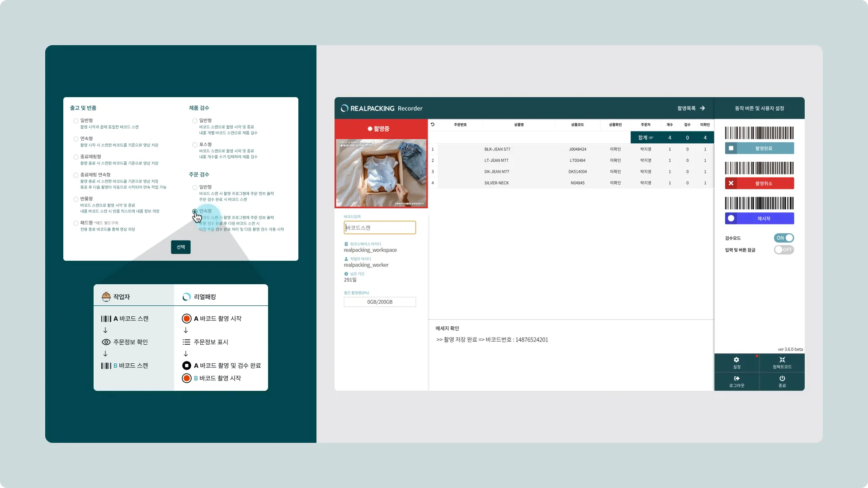
Task: Turn off the 검수모드 toggle
Action: [784, 238]
